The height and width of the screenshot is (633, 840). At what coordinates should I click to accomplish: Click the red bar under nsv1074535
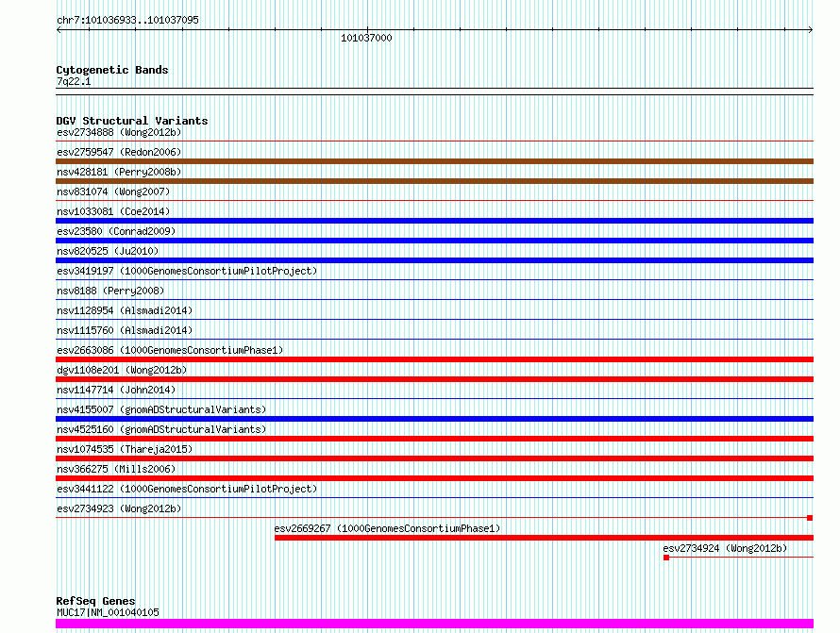(434, 458)
